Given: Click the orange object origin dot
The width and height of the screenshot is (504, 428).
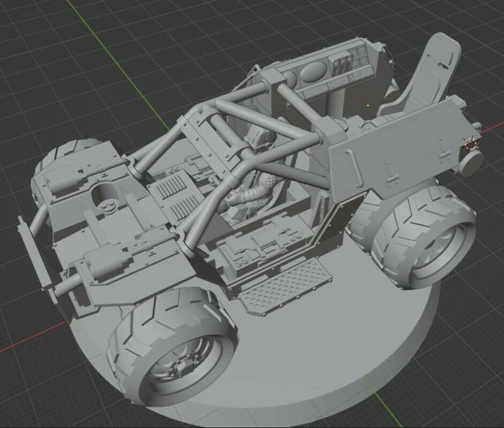Looking at the screenshot, I should (368, 105).
